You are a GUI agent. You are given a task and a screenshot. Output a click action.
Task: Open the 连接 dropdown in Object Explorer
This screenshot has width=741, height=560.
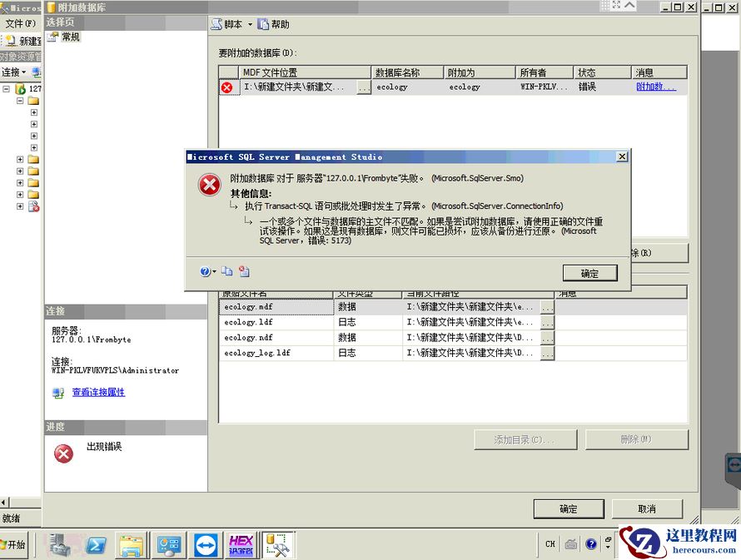13,72
